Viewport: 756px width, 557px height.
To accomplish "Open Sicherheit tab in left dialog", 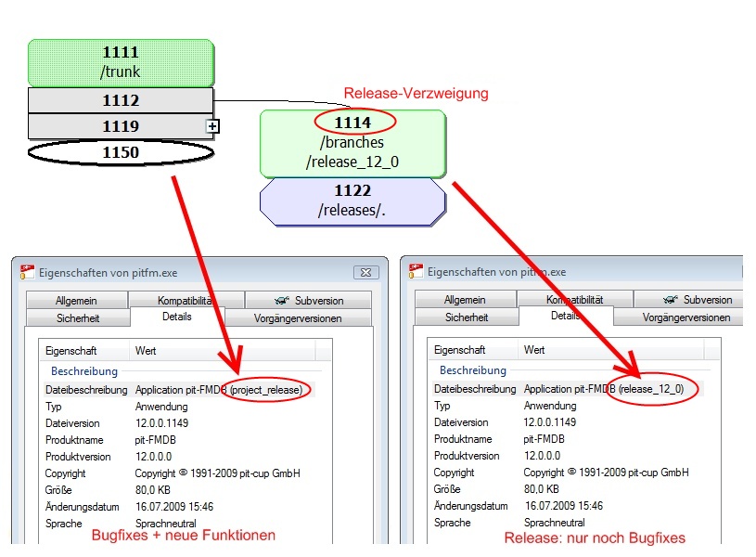I will click(x=78, y=318).
